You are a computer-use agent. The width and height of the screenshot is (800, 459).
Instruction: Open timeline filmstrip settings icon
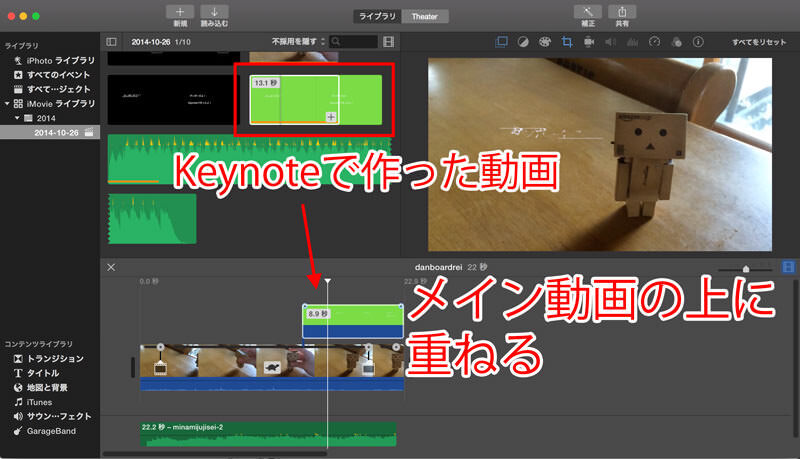click(x=788, y=267)
